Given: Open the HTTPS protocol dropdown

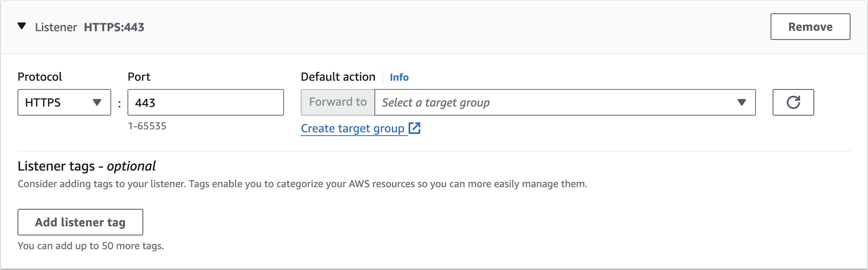Looking at the screenshot, I should point(64,102).
